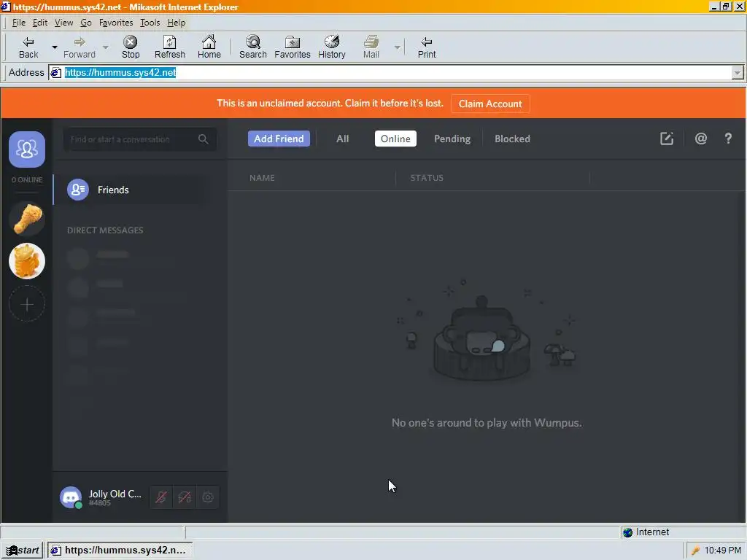Click the add server plus button

[27, 304]
